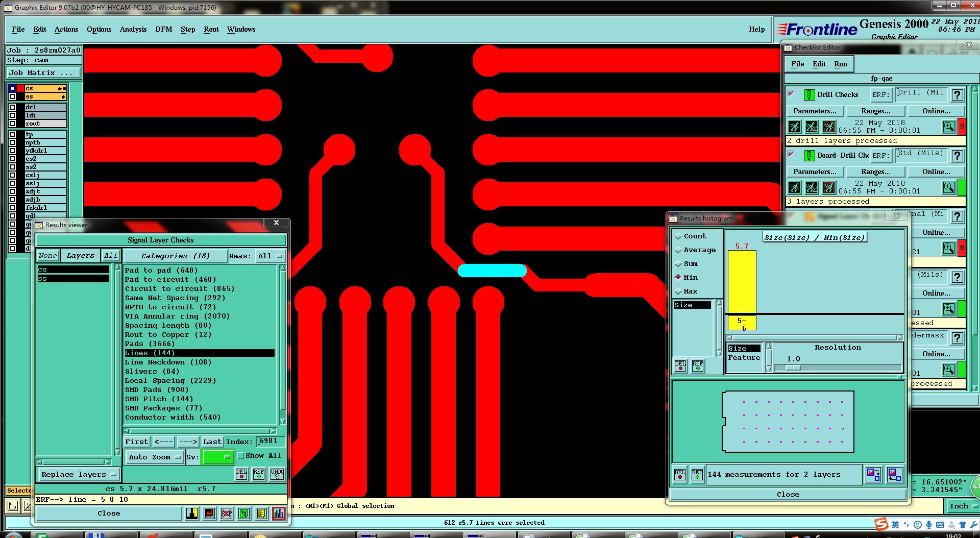
Task: Open the Actions menu
Action: [66, 29]
